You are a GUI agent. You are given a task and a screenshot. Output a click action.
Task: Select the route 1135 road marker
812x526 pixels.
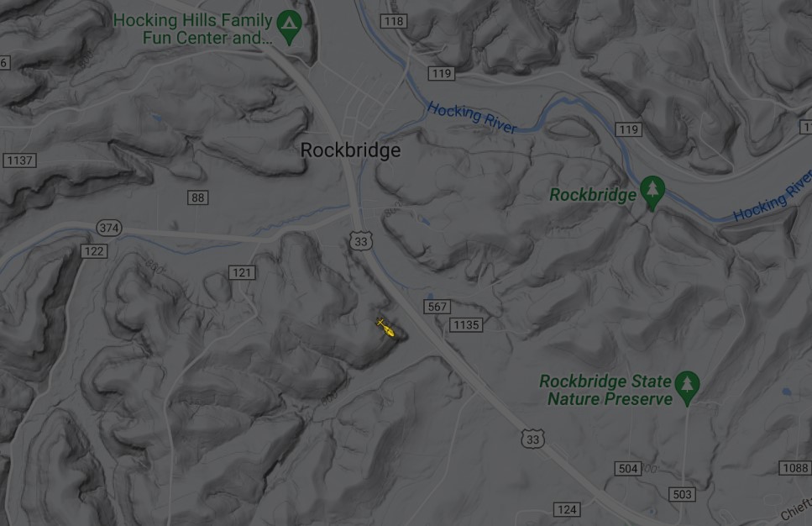(466, 325)
